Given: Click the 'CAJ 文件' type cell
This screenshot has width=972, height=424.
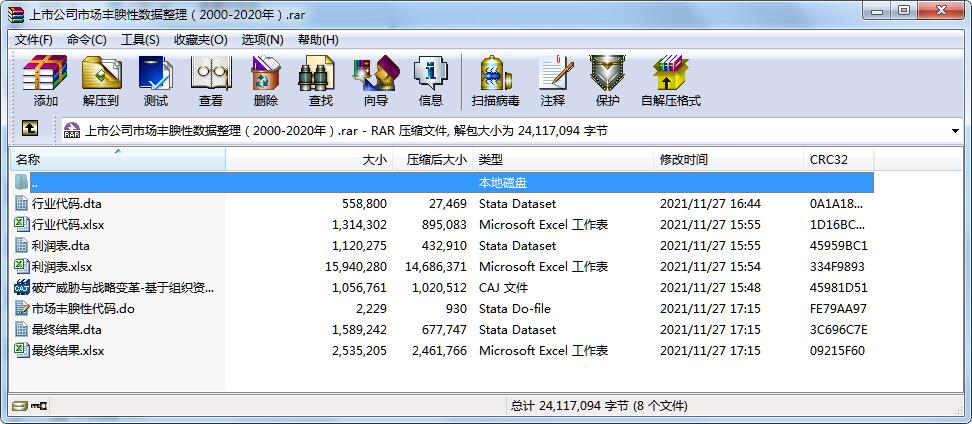Looking at the screenshot, I should tap(503, 288).
